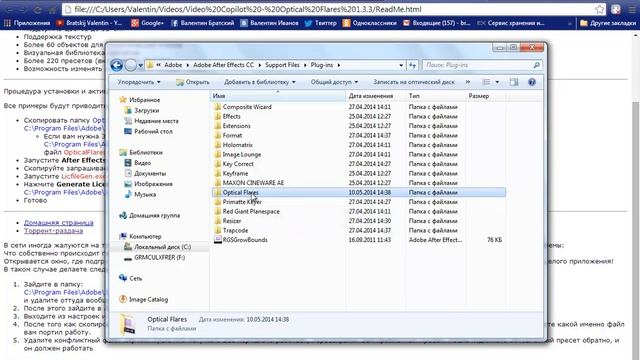Viewport: 640px width, 360px height.
Task: Click the Открыть toolbar button
Action: point(193,82)
